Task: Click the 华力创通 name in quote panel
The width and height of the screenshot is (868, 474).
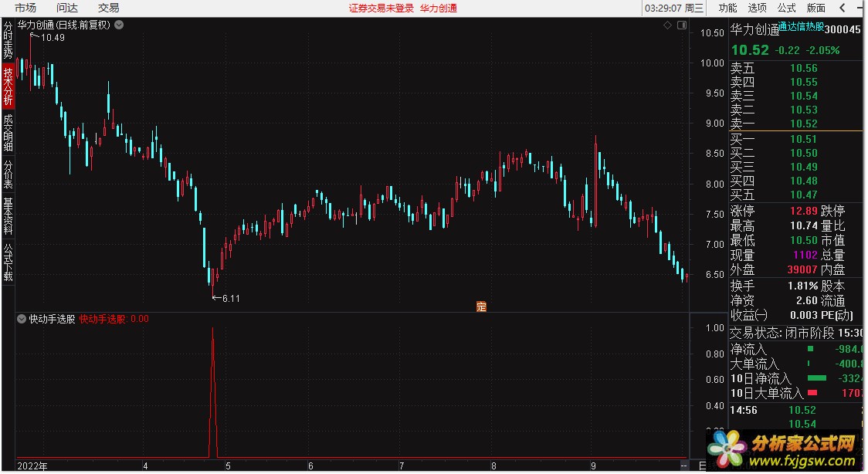Action: (x=754, y=30)
